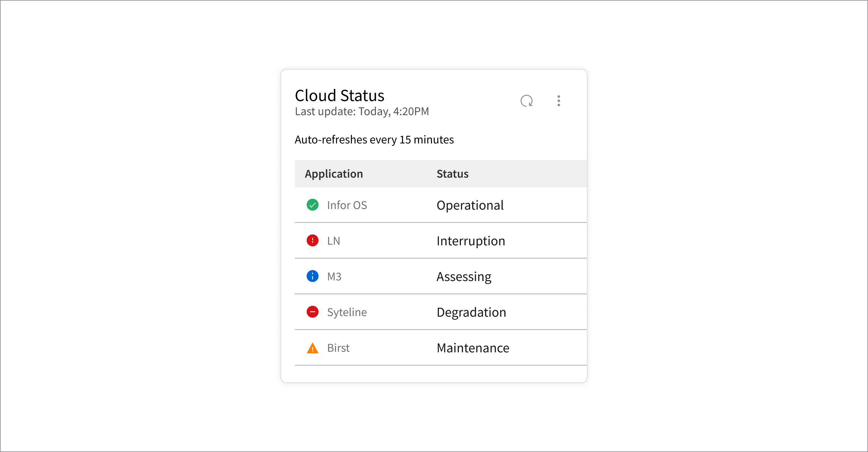Click the refresh icon in Cloud Status
868x452 pixels.
[x=526, y=101]
